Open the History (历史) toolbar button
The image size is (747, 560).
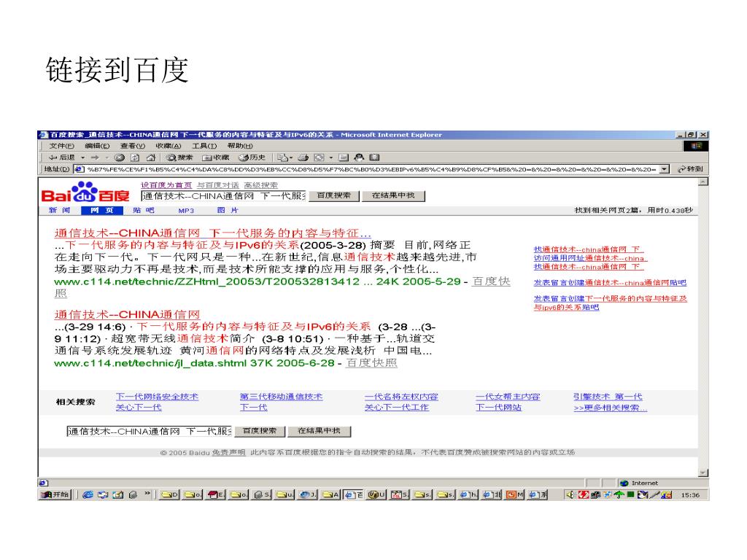(x=253, y=157)
